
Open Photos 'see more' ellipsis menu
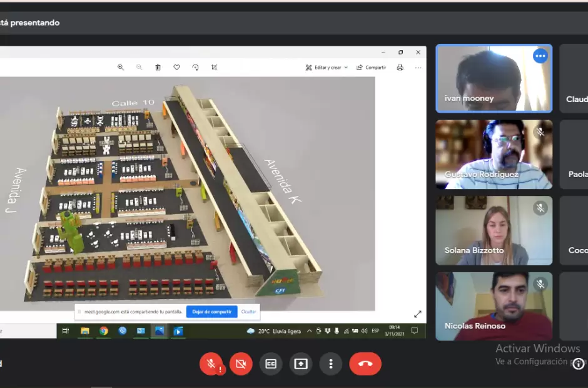[418, 68]
